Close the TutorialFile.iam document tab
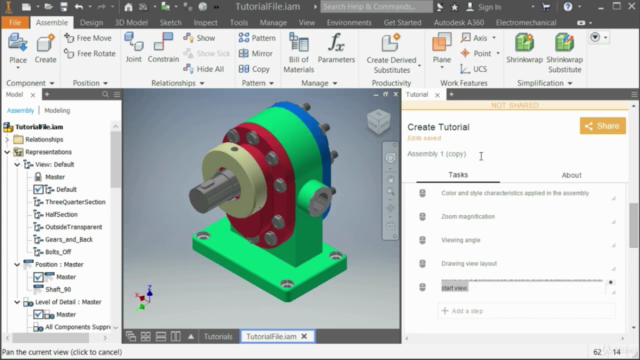Viewport: 640px width, 360px height. (x=304, y=336)
